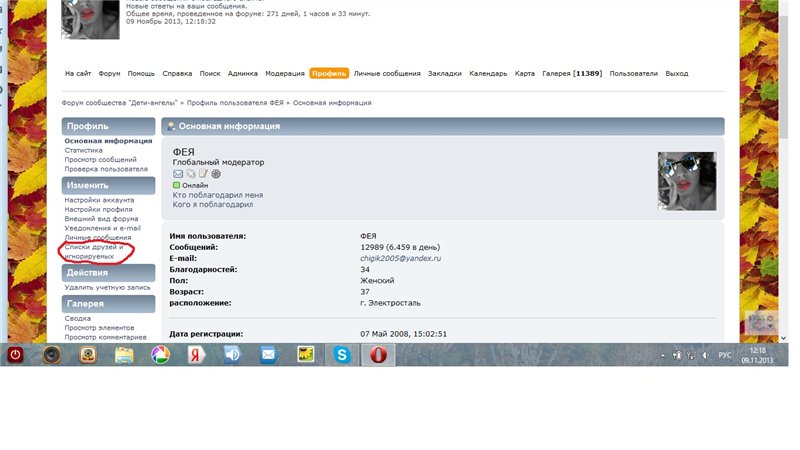Image resolution: width=800 pixels, height=450 pixels.
Task: Open Просмотр элементов in the sidebar
Action: pyautogui.click(x=99, y=328)
